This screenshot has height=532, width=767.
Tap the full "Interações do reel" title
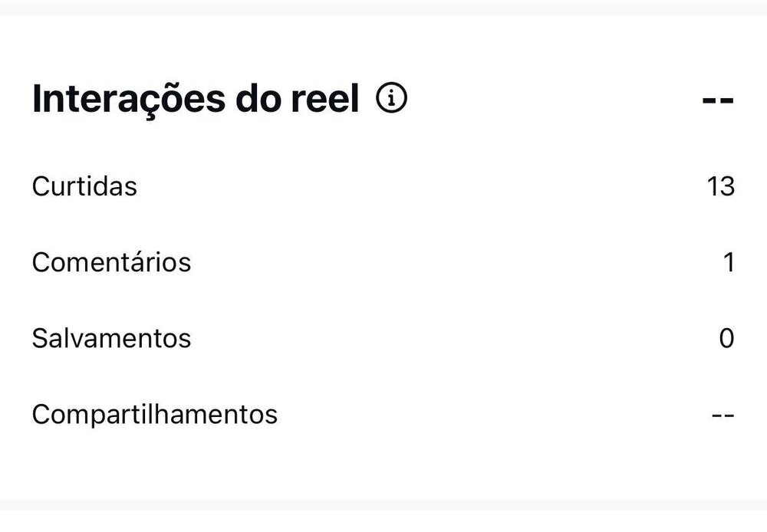196,100
